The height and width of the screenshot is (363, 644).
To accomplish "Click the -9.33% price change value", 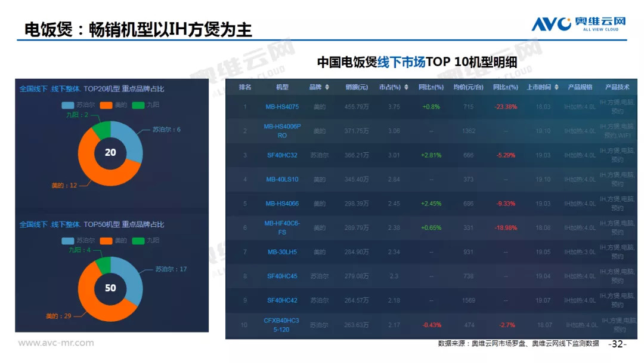I will (x=506, y=204).
